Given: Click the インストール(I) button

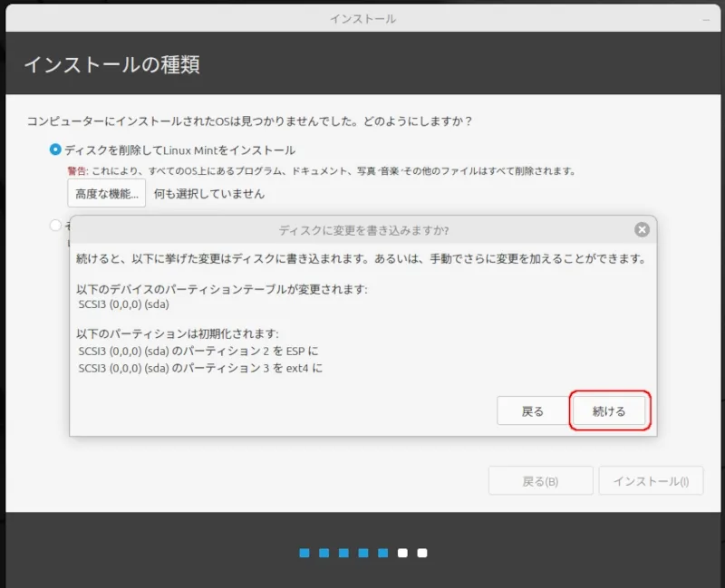Looking at the screenshot, I should [651, 481].
